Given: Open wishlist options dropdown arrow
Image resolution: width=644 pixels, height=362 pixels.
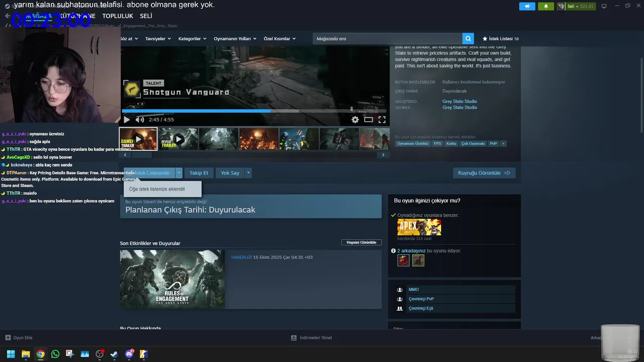Looking at the screenshot, I should (x=179, y=173).
